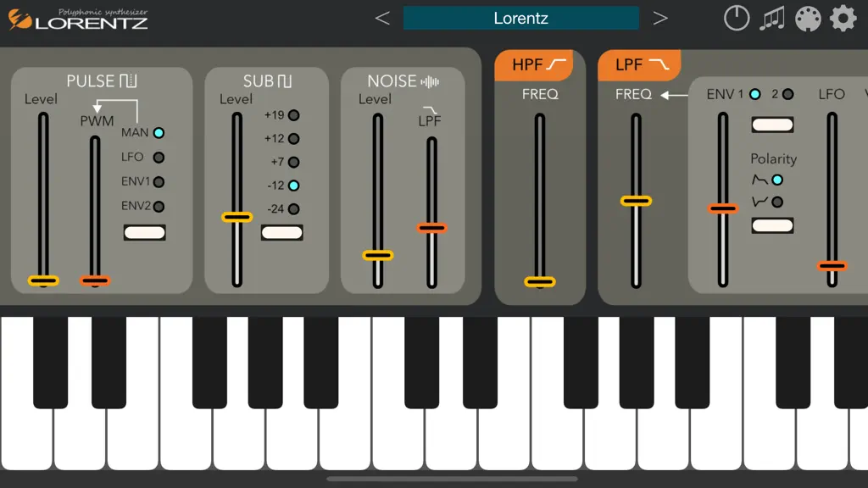Screen dimensions: 868x488
Task: Open the power knob icon in header
Action: click(737, 19)
